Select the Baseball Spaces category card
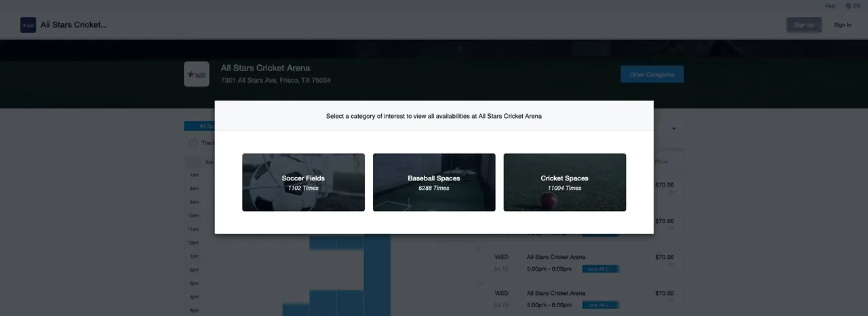This screenshot has height=316, width=868. [434, 182]
